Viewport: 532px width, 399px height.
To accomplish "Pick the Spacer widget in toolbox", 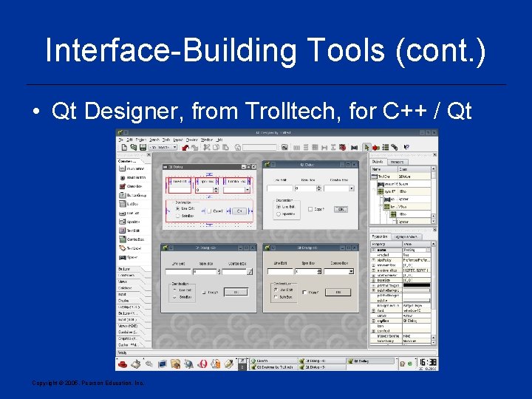I will coord(129,257).
